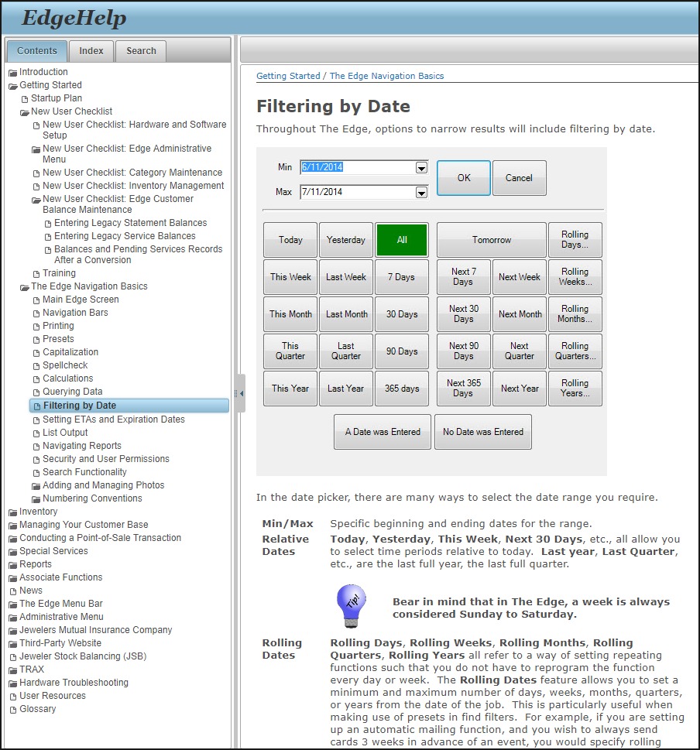This screenshot has height=750, width=700.
Task: Click the Introduction folder icon
Action: click(x=13, y=73)
